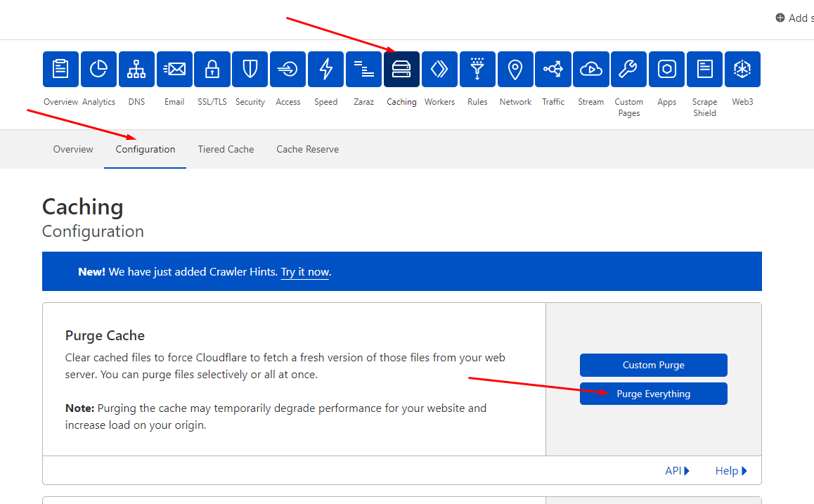Open the Zaraz icon
Screen dimensions: 814x504
point(364,69)
